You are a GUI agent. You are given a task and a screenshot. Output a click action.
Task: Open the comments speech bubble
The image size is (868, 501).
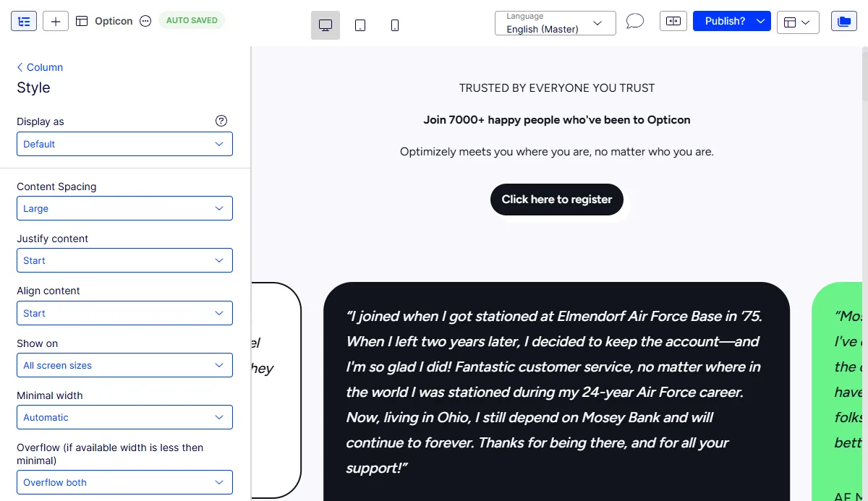pos(635,21)
